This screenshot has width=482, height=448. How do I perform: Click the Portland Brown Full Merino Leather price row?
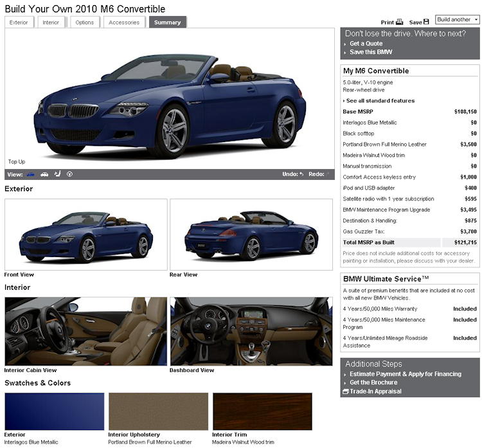[410, 145]
